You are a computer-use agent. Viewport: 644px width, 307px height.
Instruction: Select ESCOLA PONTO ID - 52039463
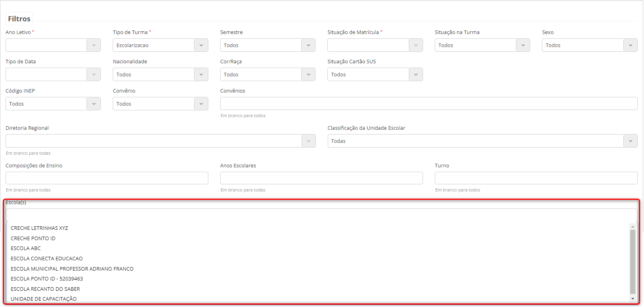pyautogui.click(x=318, y=279)
